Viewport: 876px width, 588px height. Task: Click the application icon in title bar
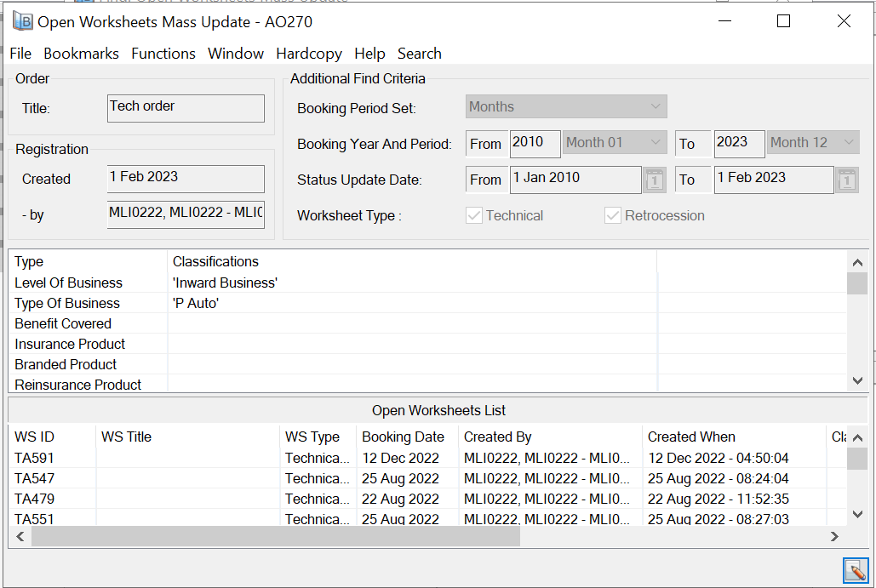23,21
